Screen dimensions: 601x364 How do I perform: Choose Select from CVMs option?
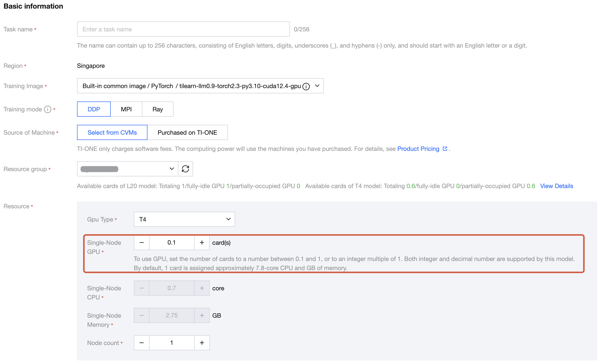tap(112, 133)
